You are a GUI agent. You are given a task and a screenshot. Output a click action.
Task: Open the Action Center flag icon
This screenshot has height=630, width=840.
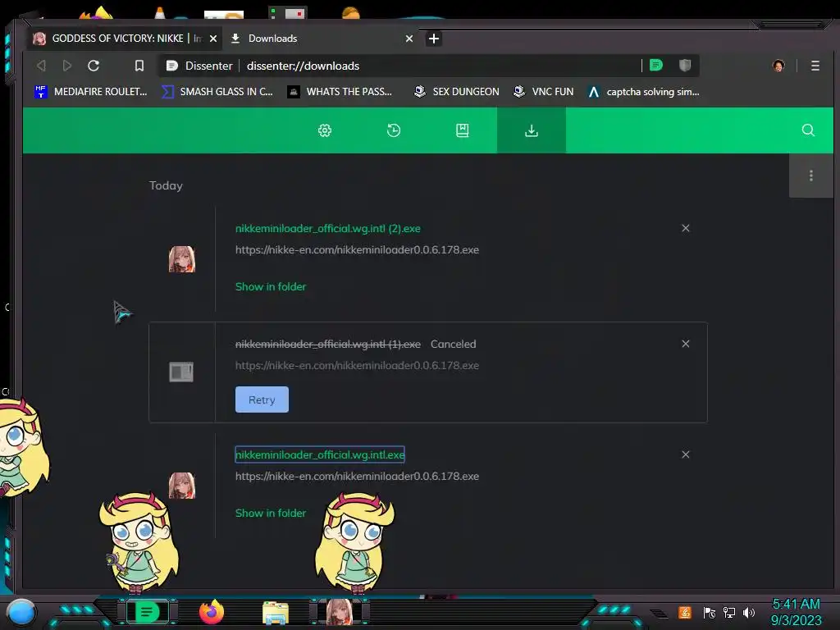point(710,612)
